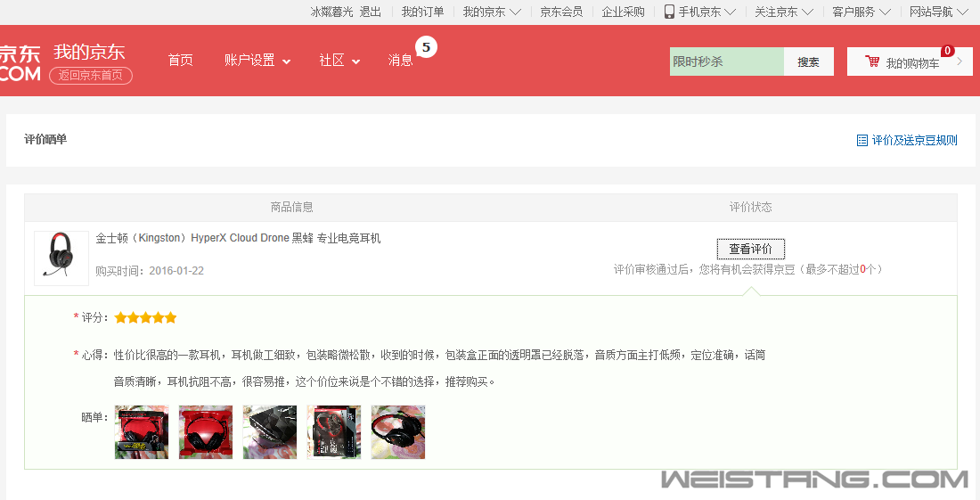Open 企业采购 link
This screenshot has height=500, width=980.
click(x=623, y=12)
